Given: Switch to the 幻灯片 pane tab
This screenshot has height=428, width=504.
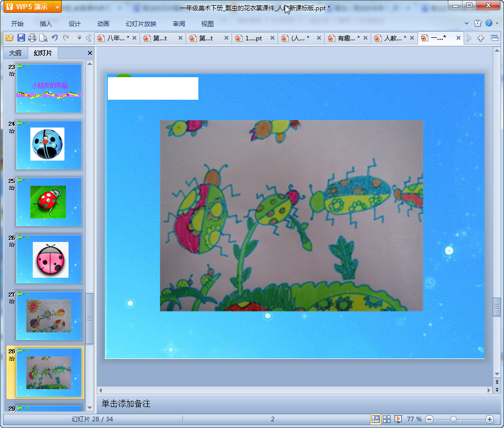Looking at the screenshot, I should click(x=43, y=53).
